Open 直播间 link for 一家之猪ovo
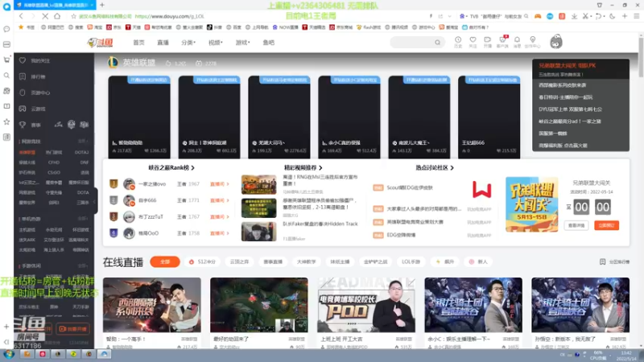 219,184
